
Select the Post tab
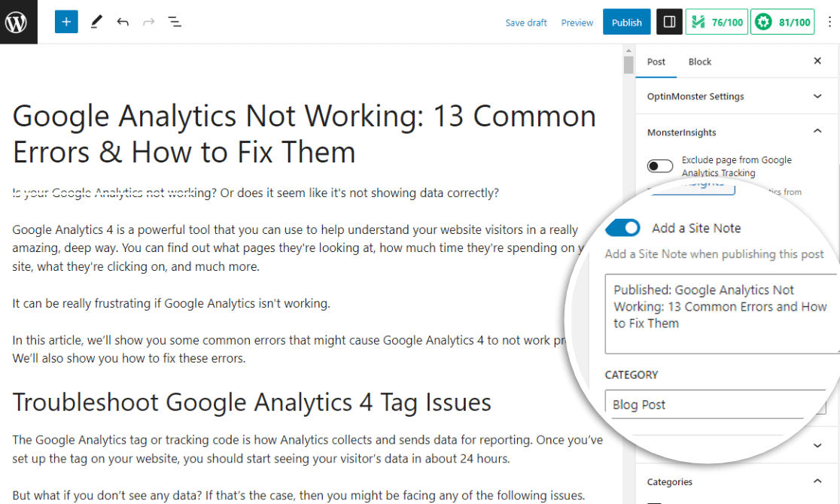[x=656, y=62]
